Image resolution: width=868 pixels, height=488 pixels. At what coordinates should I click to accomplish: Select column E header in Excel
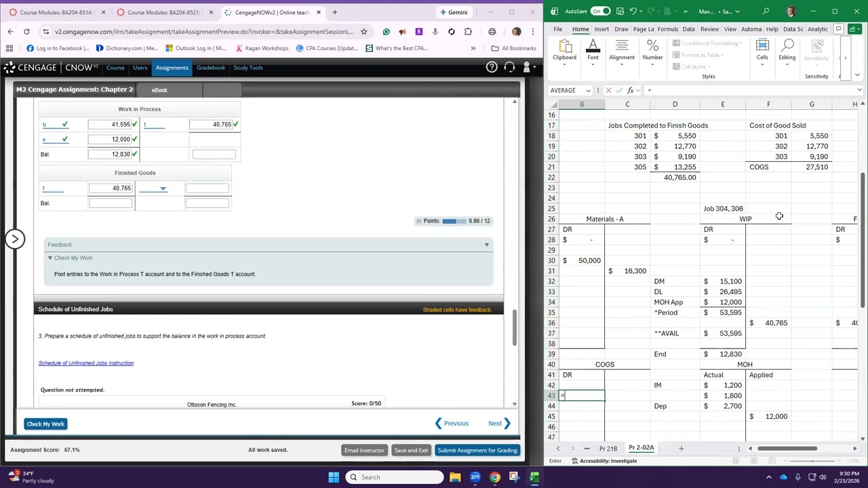pos(722,104)
